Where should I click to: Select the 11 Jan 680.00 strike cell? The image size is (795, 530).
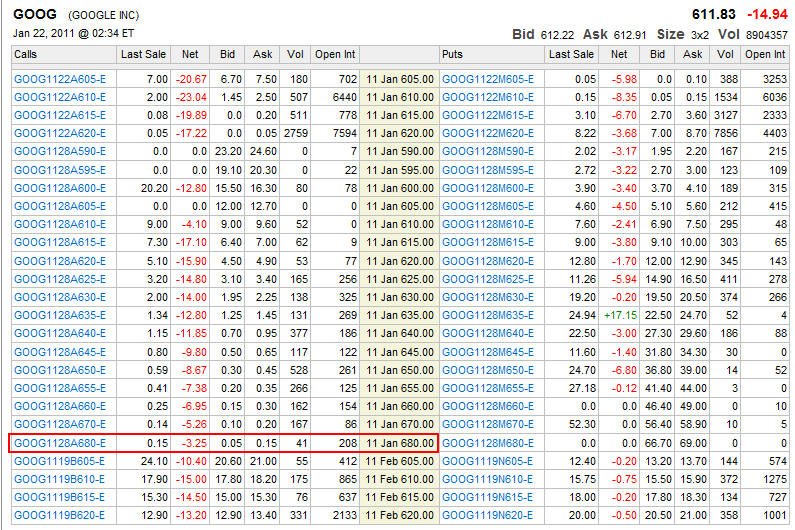(x=400, y=443)
